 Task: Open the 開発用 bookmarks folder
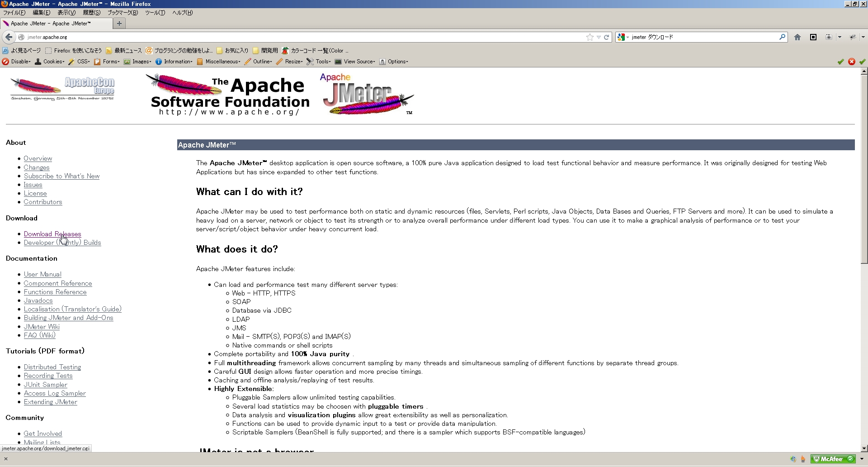tap(265, 51)
